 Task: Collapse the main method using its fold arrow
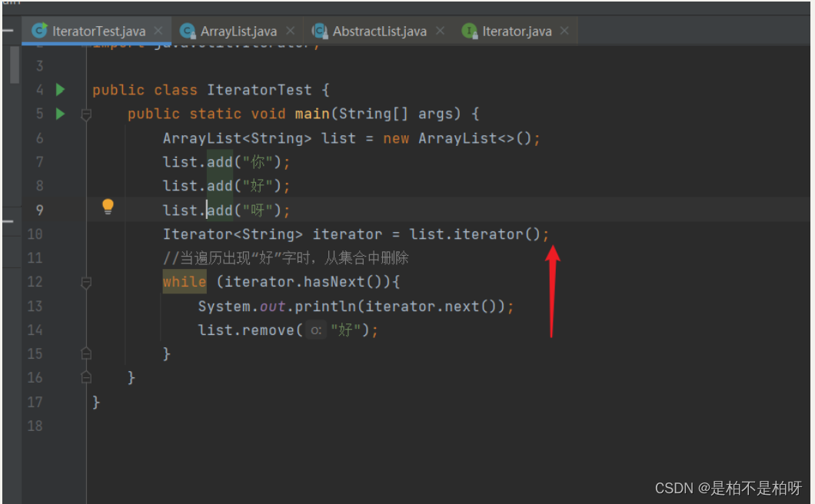coord(86,113)
